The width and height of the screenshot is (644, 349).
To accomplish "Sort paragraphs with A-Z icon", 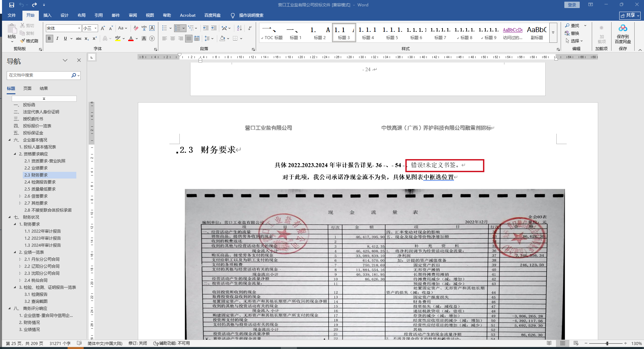I will click(x=239, y=28).
